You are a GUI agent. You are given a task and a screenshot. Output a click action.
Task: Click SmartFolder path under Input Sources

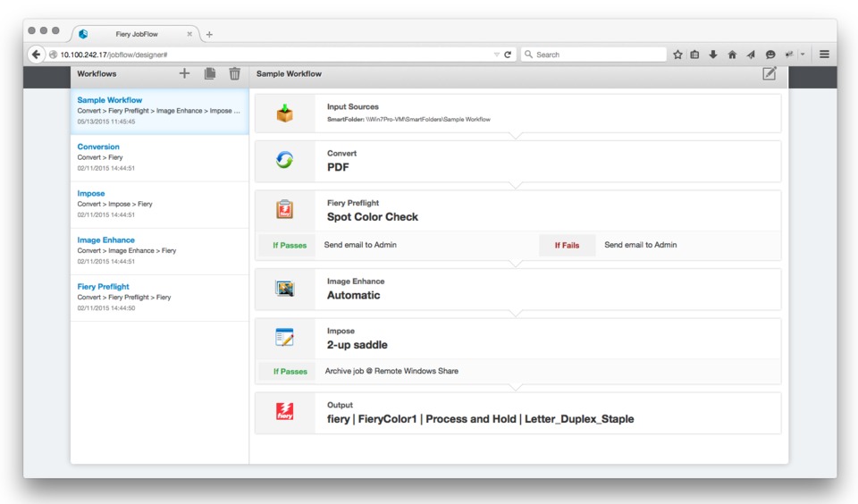408,119
